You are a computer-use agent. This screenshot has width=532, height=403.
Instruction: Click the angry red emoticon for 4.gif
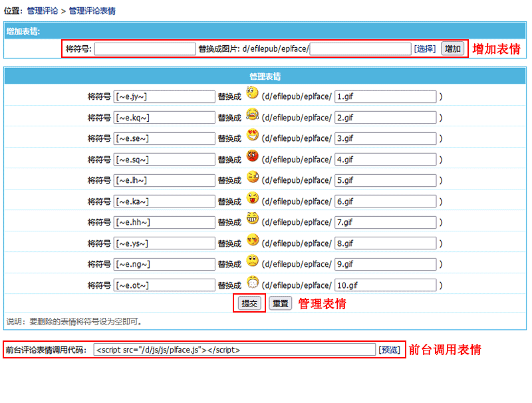(x=252, y=157)
